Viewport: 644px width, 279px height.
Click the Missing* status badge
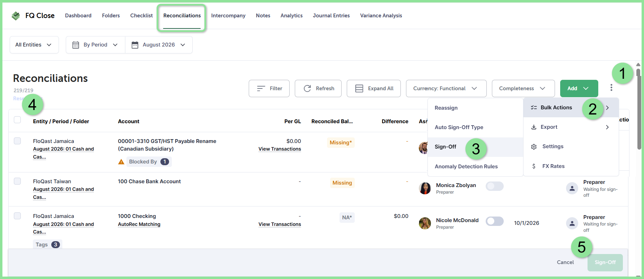pyautogui.click(x=341, y=143)
